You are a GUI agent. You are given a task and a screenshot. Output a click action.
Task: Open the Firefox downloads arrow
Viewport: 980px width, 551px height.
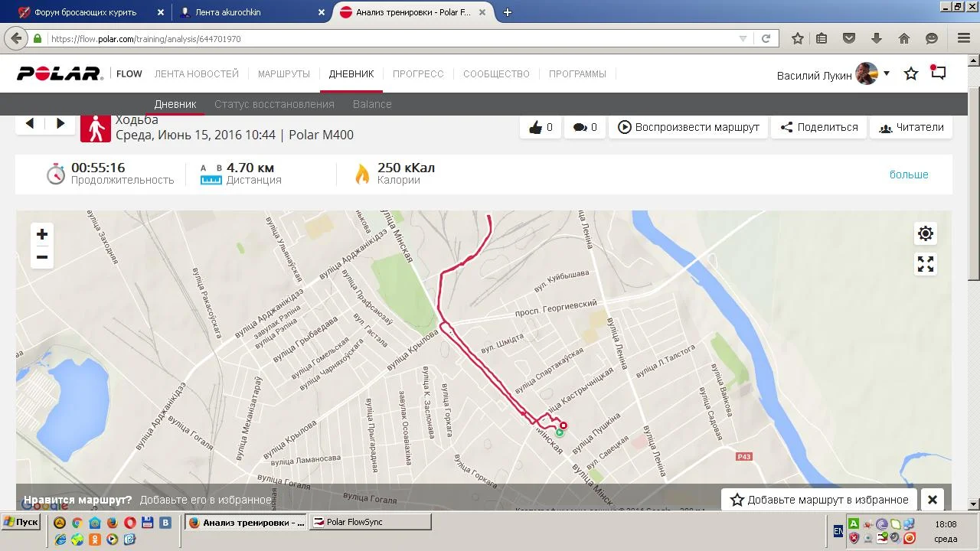877,38
